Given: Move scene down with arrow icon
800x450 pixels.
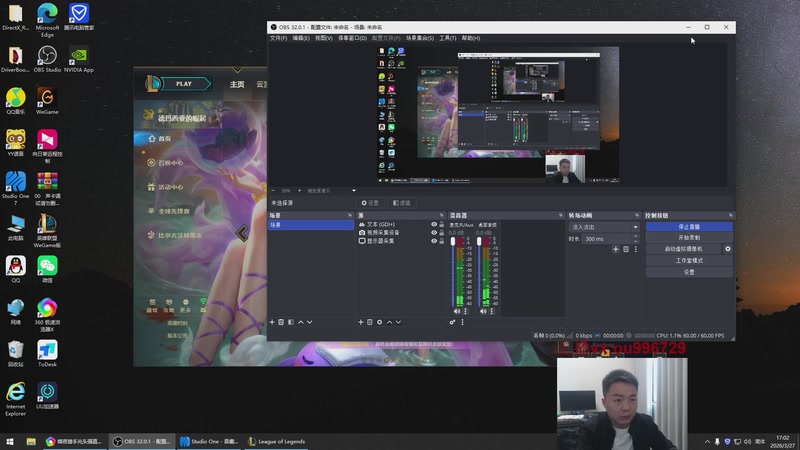Looking at the screenshot, I should coord(310,322).
